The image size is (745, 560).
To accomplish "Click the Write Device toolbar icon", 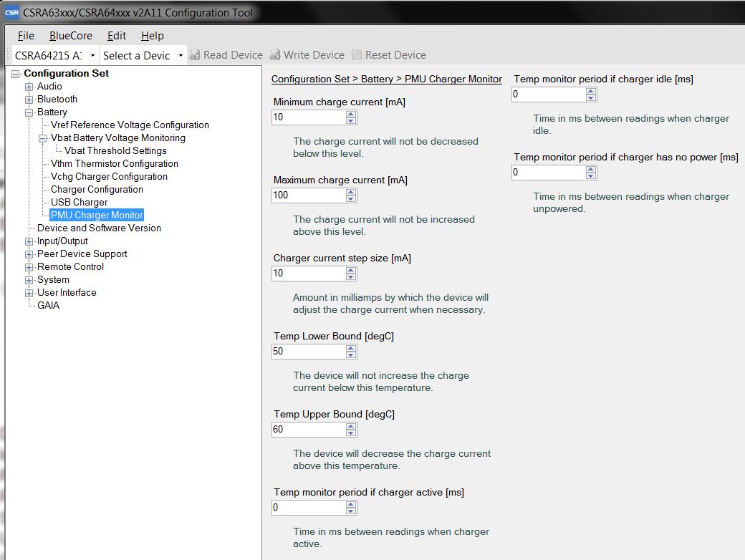I will pyautogui.click(x=275, y=55).
